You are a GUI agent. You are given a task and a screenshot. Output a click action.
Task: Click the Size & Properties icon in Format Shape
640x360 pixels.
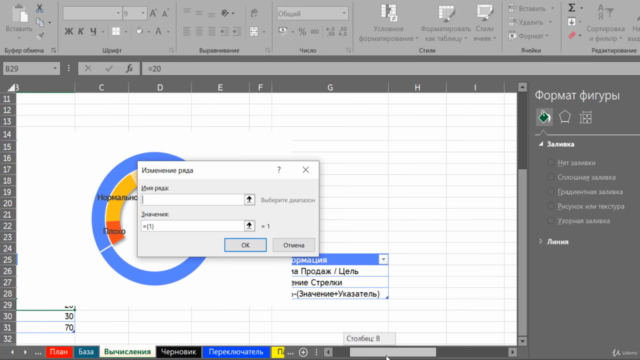click(586, 118)
